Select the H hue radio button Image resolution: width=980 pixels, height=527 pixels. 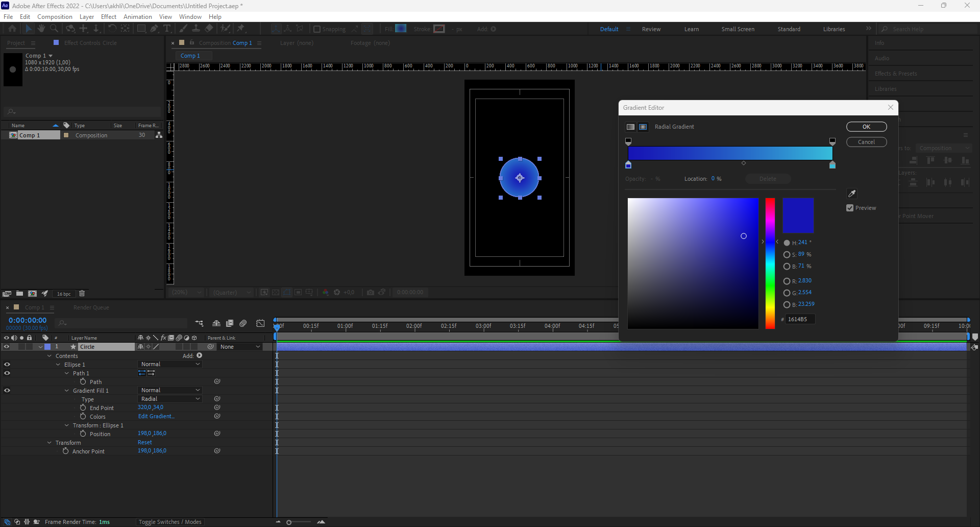[x=787, y=243]
